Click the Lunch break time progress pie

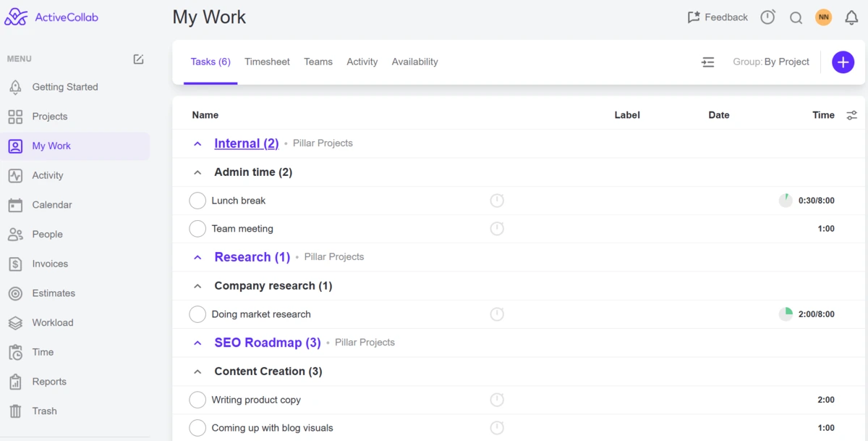[x=786, y=201]
